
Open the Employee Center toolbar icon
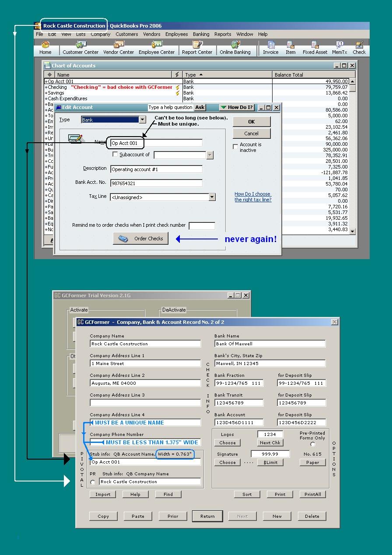(x=157, y=48)
